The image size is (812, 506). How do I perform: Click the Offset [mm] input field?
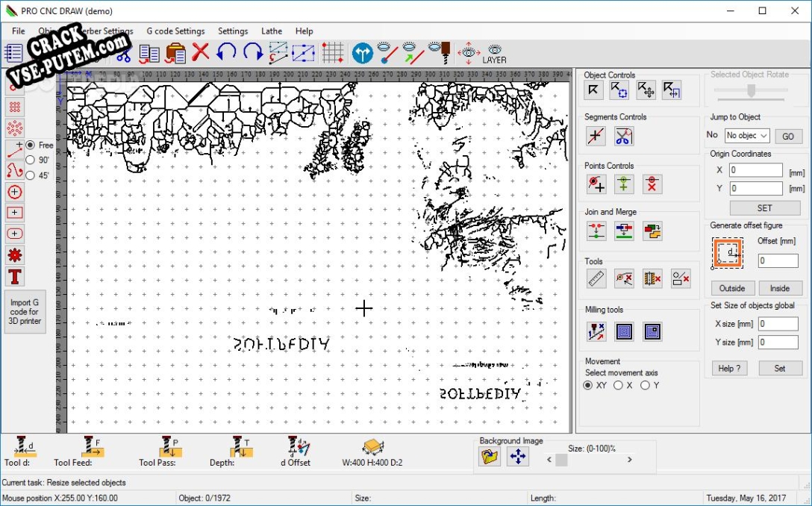pyautogui.click(x=778, y=261)
